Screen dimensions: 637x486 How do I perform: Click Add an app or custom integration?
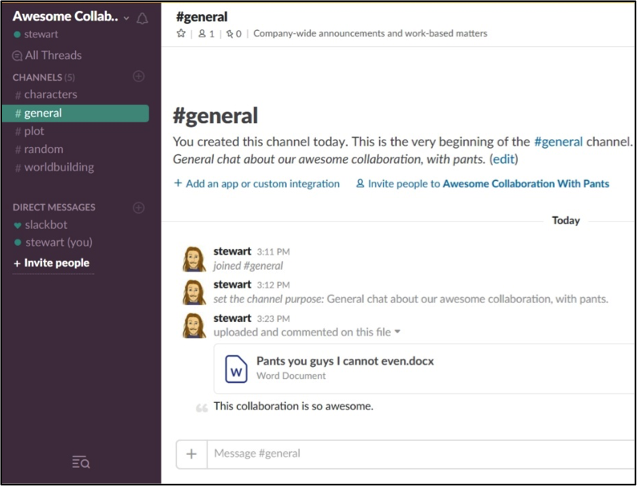point(257,184)
